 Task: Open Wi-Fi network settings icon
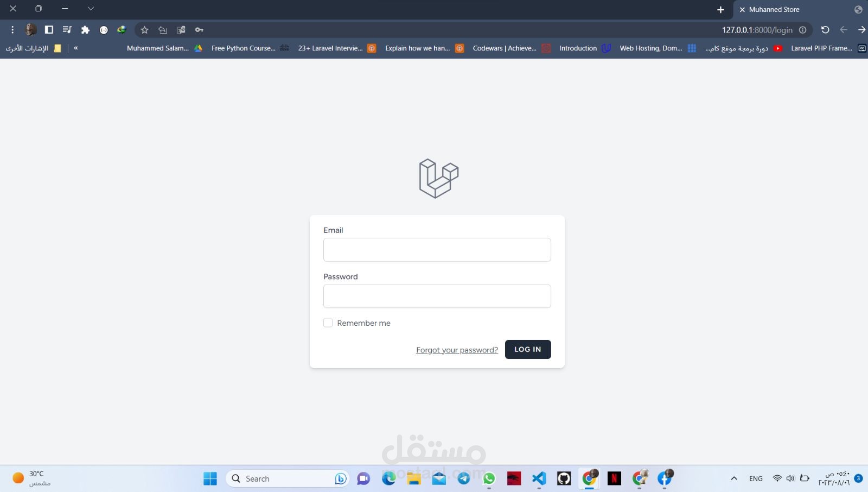[x=777, y=478]
